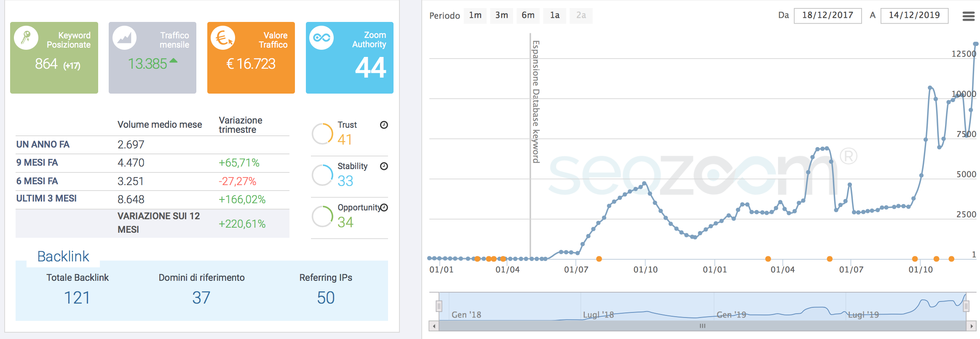Open the chart hamburger menu
The width and height of the screenshot is (980, 339).
coord(969,16)
